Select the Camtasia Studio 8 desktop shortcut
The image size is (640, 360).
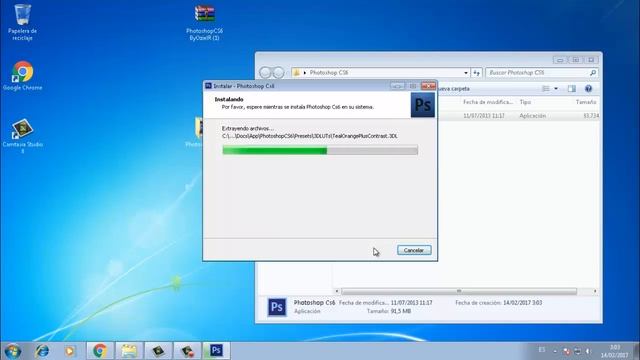click(22, 136)
